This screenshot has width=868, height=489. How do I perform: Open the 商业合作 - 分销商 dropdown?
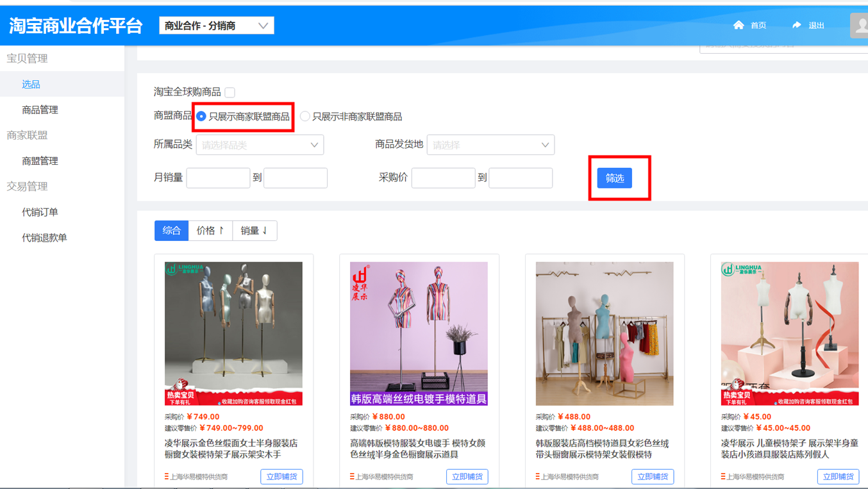click(x=217, y=26)
